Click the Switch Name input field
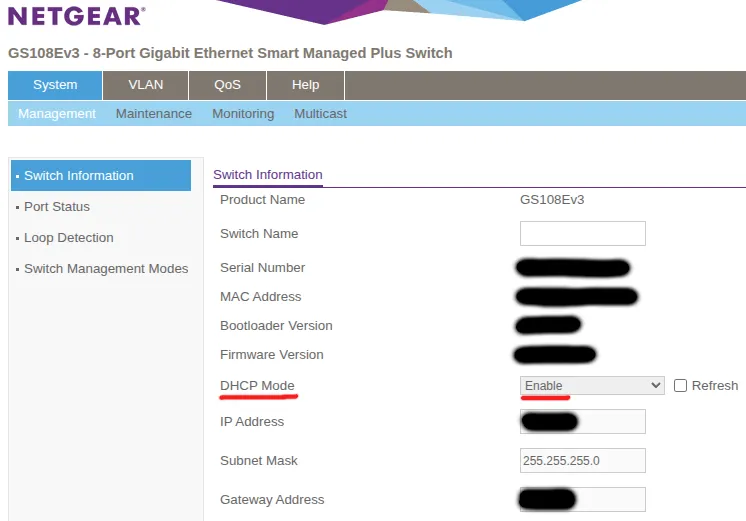This screenshot has height=521, width=746. [x=582, y=234]
